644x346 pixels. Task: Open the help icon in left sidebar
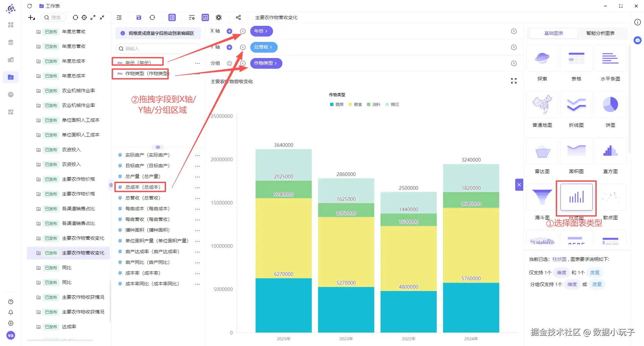(x=11, y=302)
